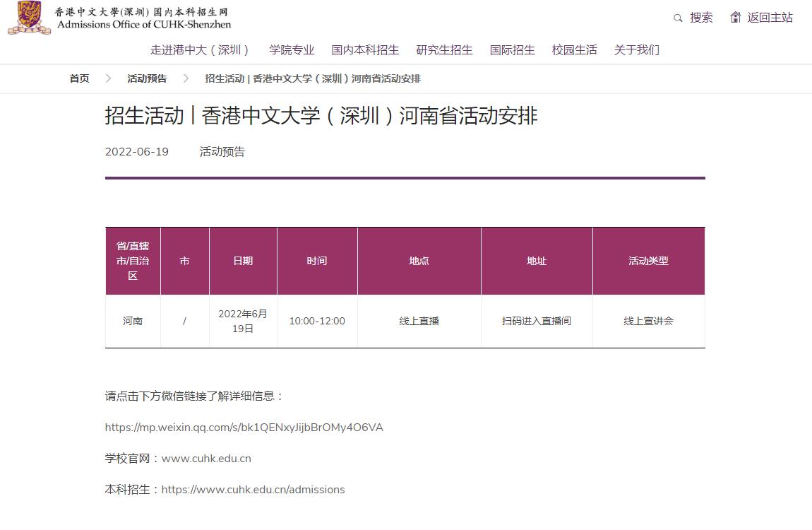Viewport: 812px width, 530px height.
Task: Click the 线上宣讲会 cell
Action: coord(648,322)
